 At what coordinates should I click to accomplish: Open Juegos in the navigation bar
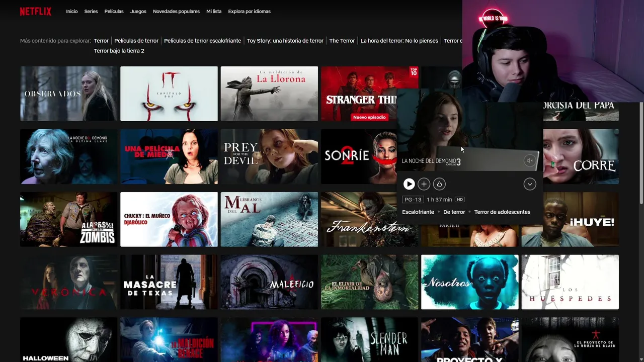[138, 12]
